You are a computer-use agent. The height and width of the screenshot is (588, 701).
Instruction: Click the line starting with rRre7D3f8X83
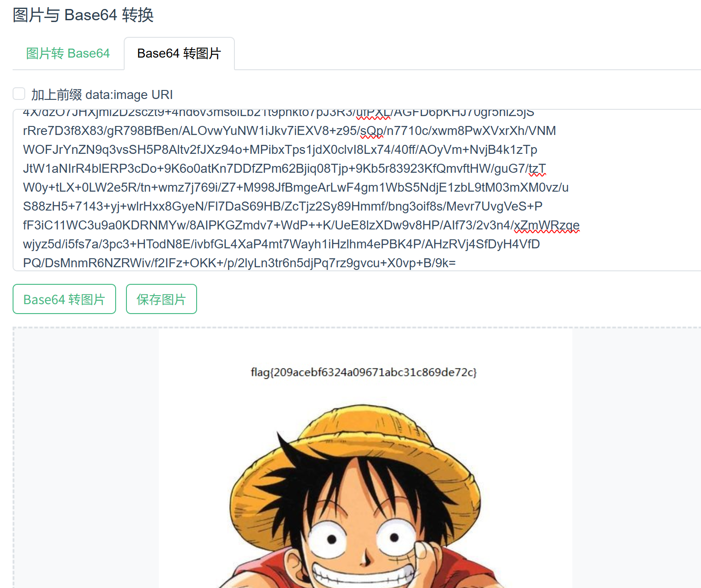click(x=289, y=130)
